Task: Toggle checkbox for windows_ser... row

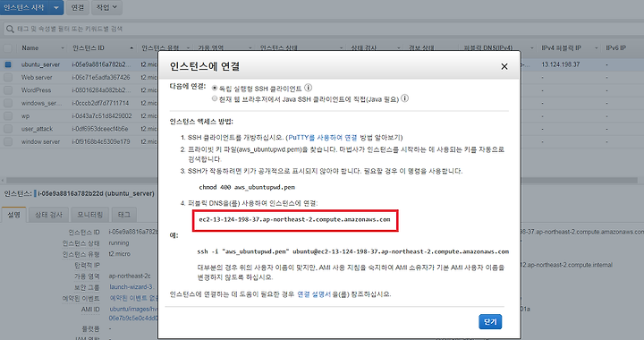Action: tap(8, 103)
